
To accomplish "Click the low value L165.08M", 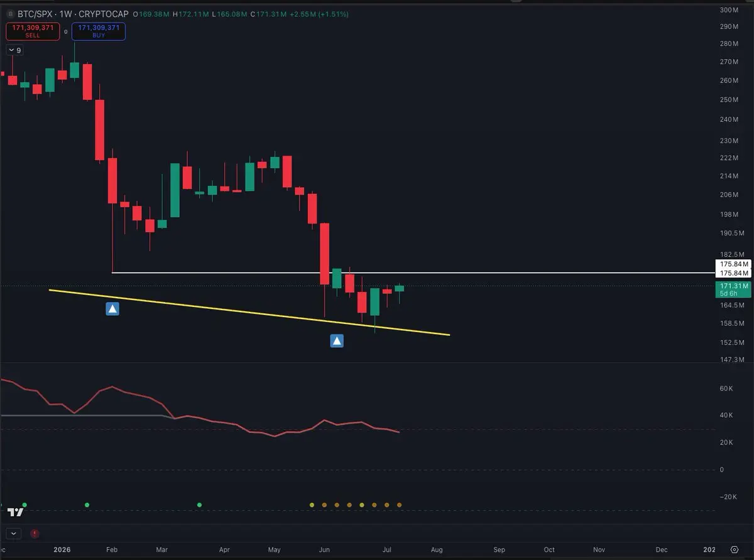I will (229, 13).
